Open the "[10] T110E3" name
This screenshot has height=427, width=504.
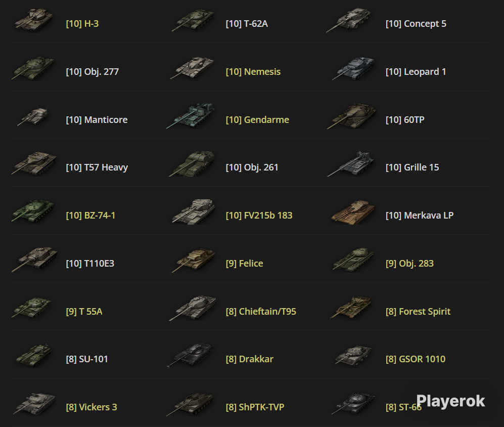[90, 264]
